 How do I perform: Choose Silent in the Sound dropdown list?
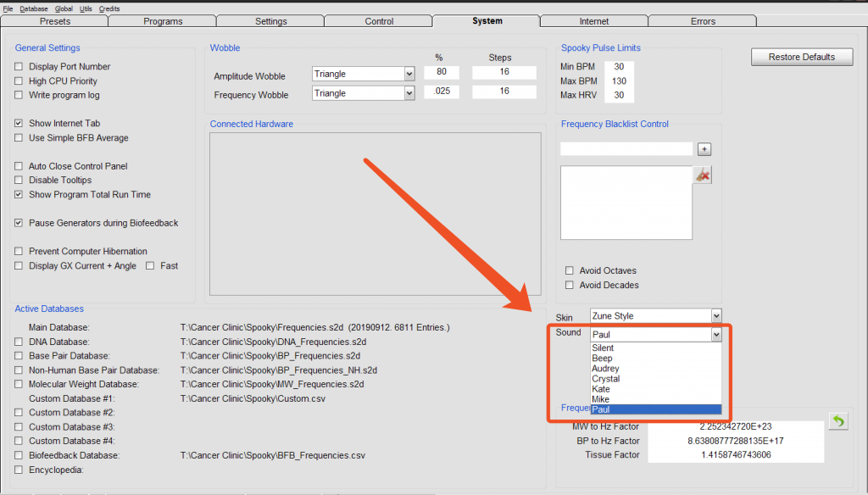(x=603, y=348)
